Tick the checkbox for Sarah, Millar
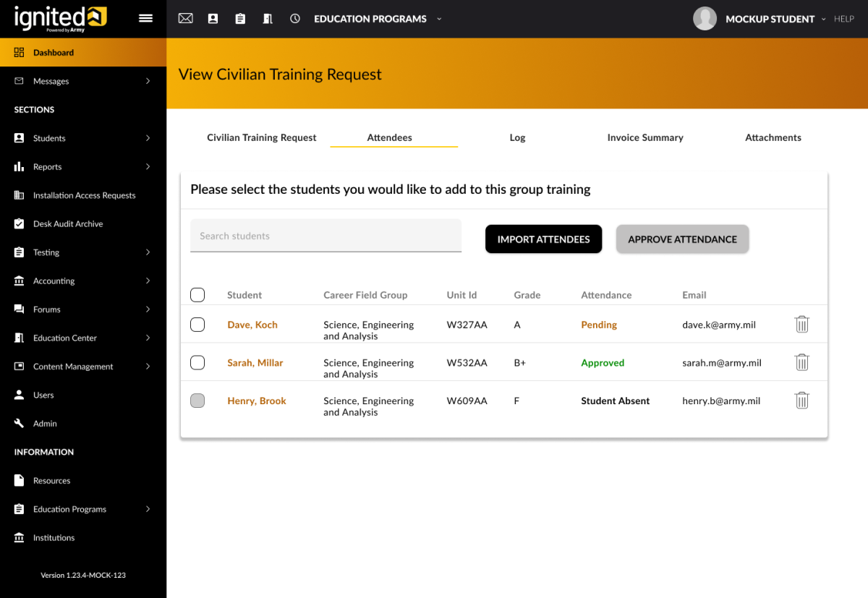The image size is (868, 598). (197, 362)
